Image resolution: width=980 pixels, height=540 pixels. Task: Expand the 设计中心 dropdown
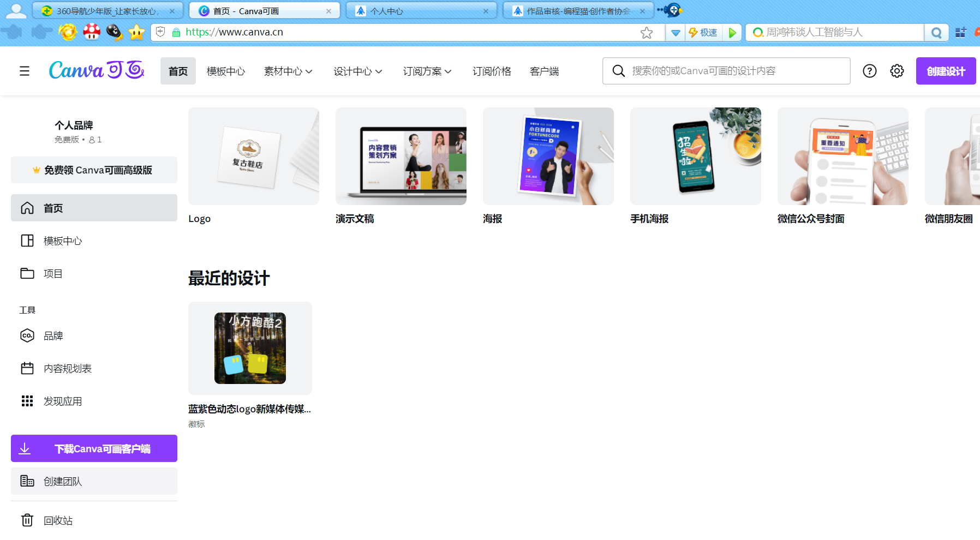point(358,71)
